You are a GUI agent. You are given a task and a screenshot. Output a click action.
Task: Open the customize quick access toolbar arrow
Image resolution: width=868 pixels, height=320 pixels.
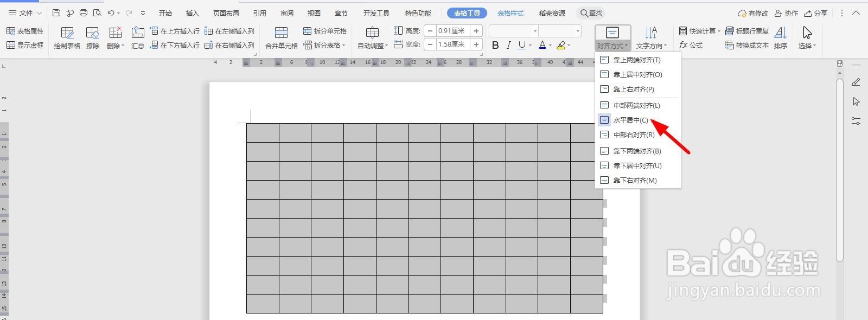pyautogui.click(x=143, y=13)
